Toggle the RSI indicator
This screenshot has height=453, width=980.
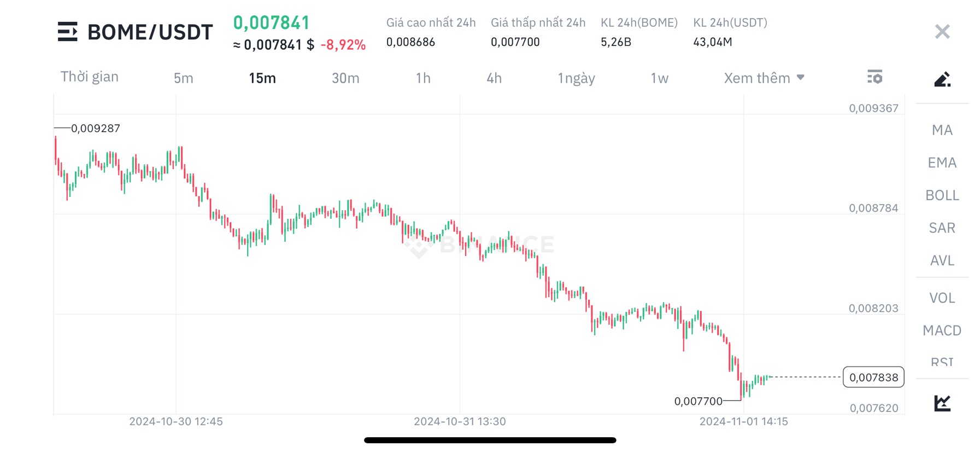click(941, 362)
